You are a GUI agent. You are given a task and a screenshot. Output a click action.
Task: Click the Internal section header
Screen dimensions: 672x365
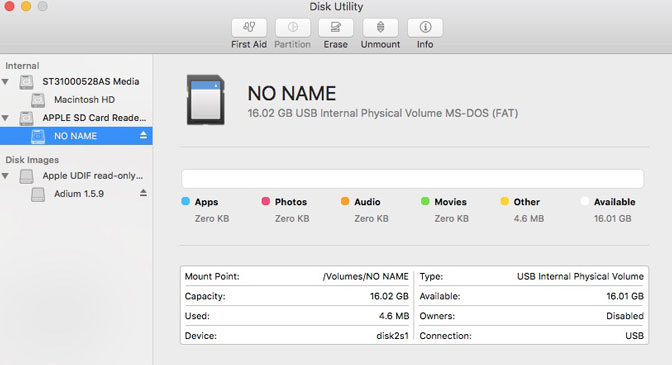[22, 66]
